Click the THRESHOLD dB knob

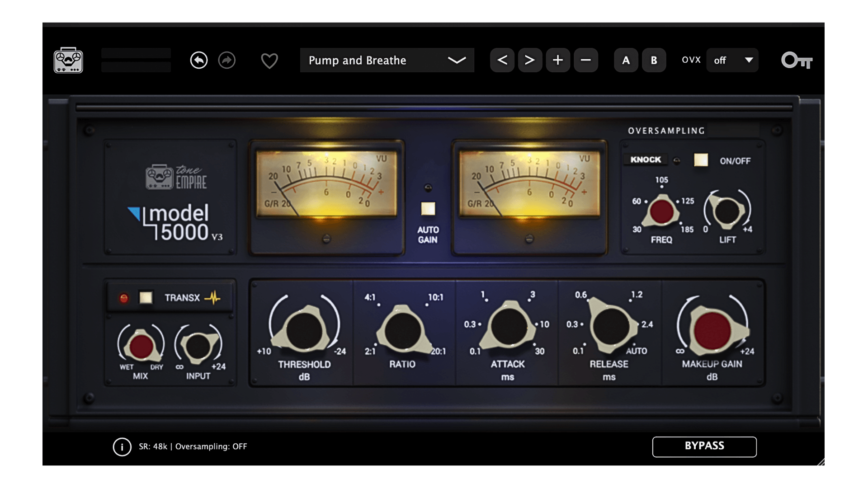coord(304,330)
